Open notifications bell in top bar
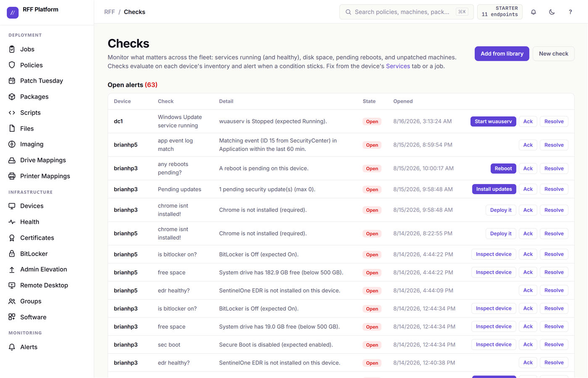This screenshot has height=378, width=588. point(533,12)
